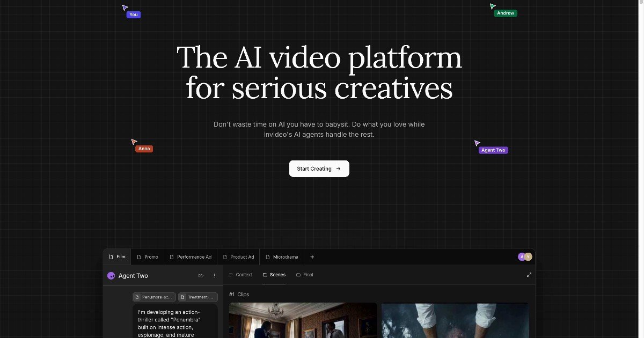Click the chat message about "Penumbra"
Viewport: 644px width, 338px height.
click(x=175, y=322)
